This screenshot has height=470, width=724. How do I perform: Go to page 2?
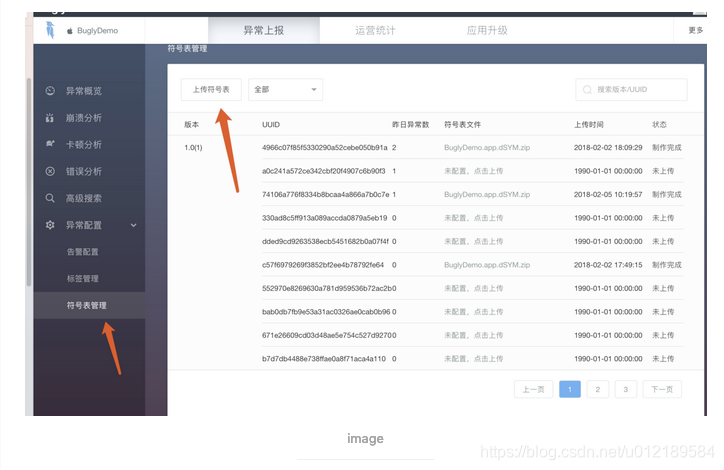597,390
